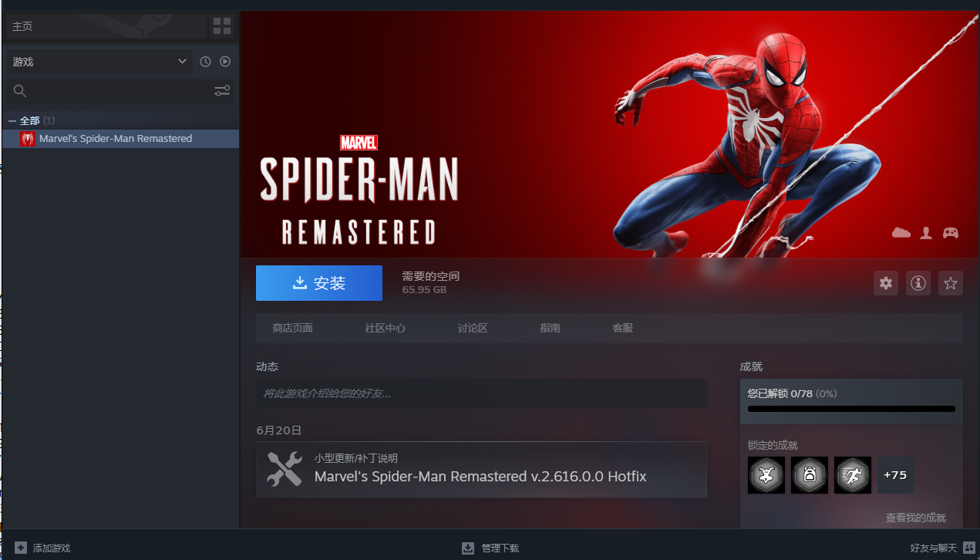This screenshot has width=980, height=560.
Task: Click the 6月20日 date label
Action: 278,430
